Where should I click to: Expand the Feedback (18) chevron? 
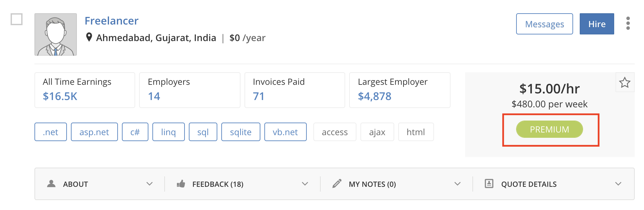pos(305,184)
